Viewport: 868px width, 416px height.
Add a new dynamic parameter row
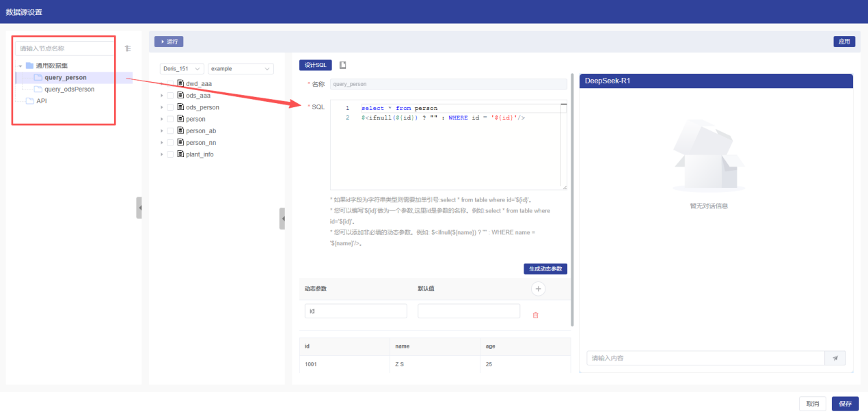(x=538, y=289)
